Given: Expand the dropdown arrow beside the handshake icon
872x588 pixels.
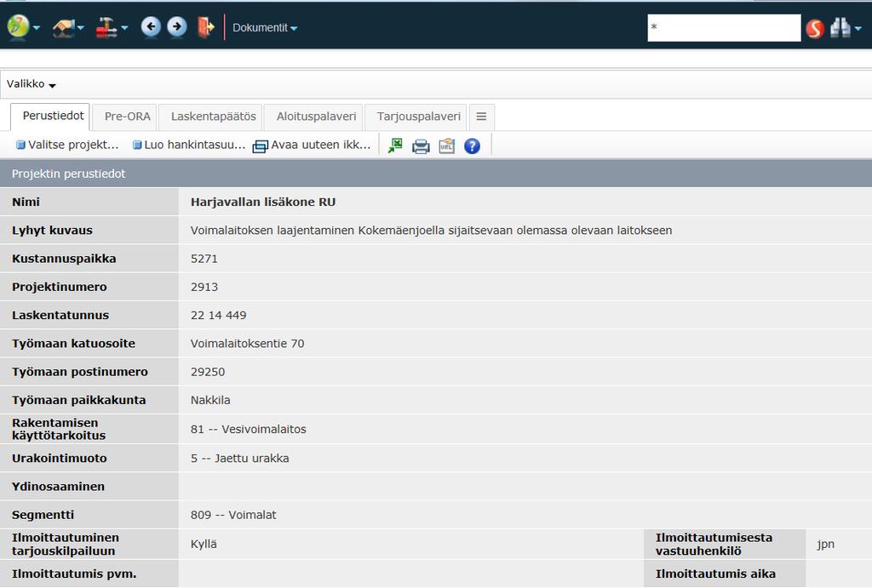Looking at the screenshot, I should [81, 27].
